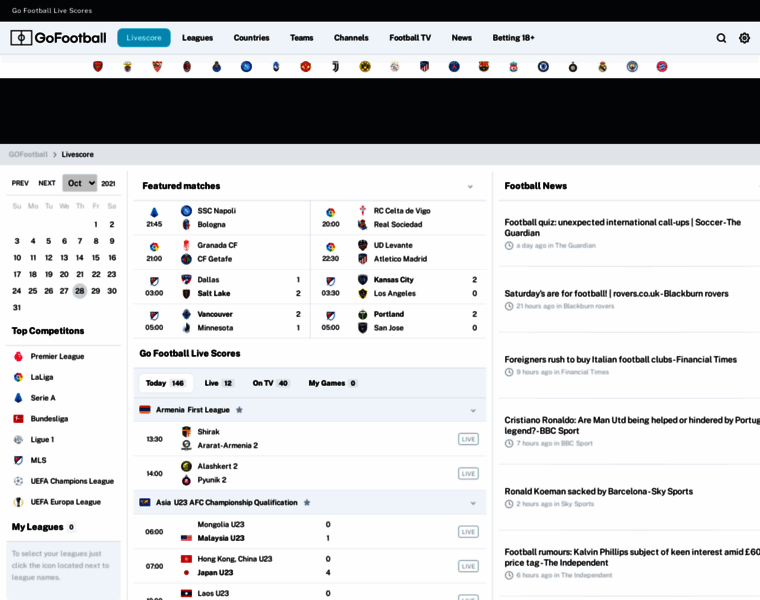Select the Livescore nav tab
The image size is (760, 600).
(x=144, y=38)
